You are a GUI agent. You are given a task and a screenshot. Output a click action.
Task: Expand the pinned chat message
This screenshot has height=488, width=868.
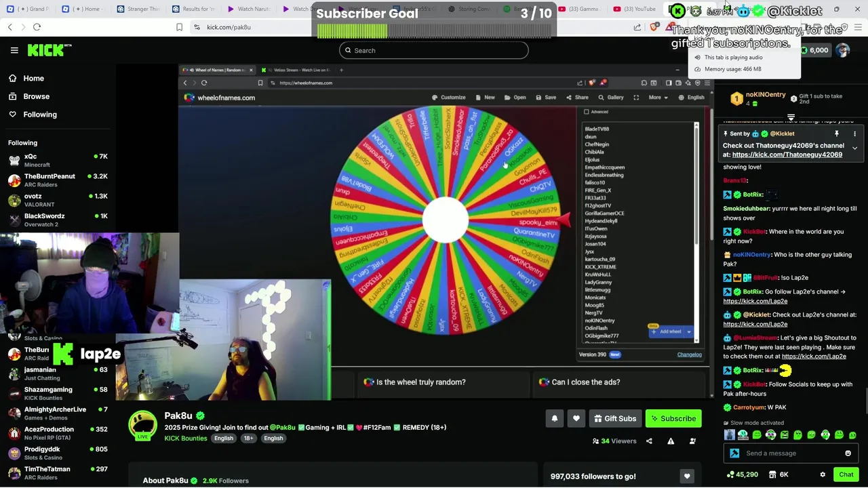[854, 148]
